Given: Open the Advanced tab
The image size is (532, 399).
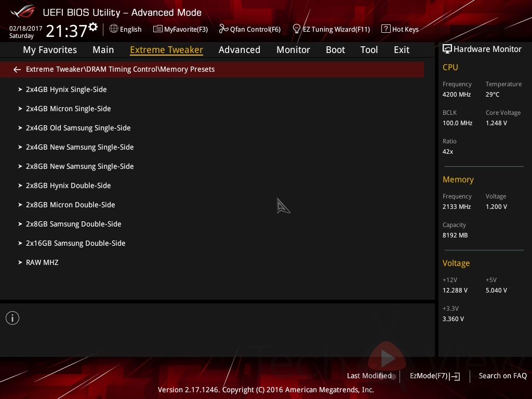Looking at the screenshot, I should (x=240, y=50).
